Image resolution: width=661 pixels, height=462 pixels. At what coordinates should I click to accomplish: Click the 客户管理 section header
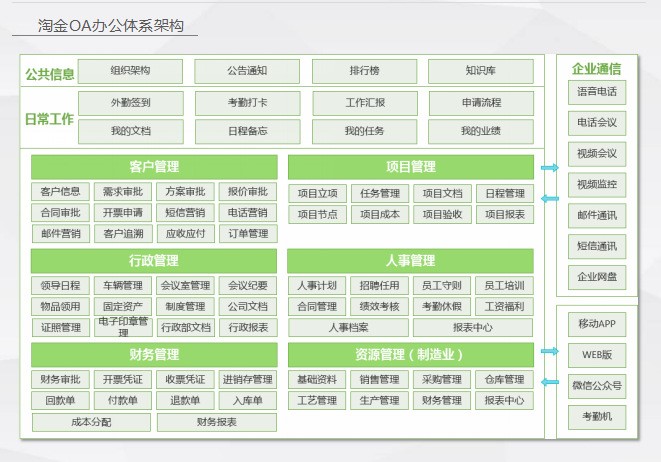coord(155,167)
